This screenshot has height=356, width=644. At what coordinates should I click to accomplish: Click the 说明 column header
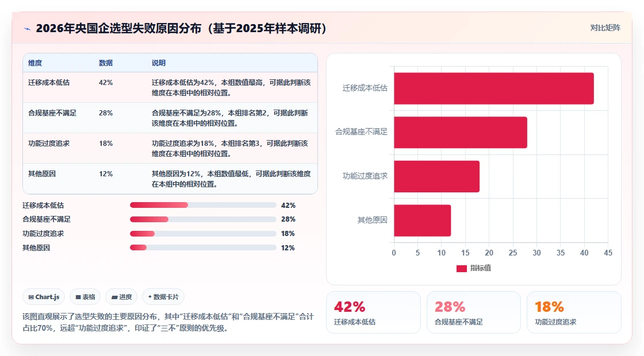(x=159, y=63)
